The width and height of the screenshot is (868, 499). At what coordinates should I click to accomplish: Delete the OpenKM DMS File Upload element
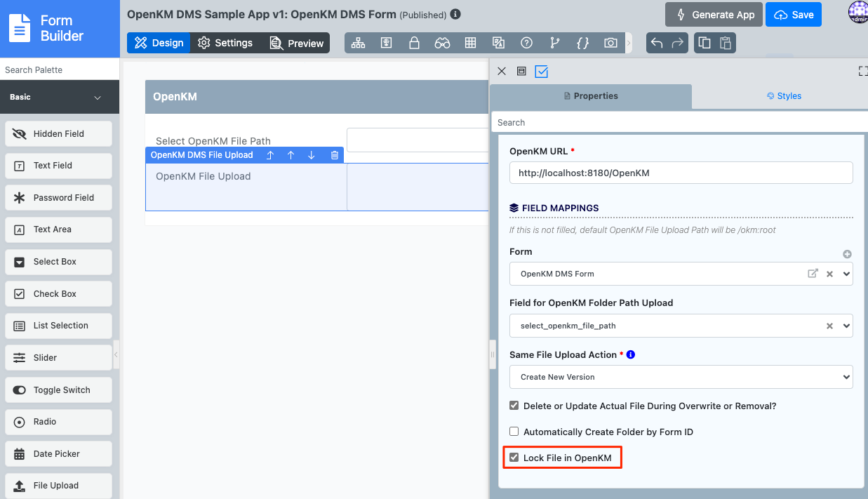pyautogui.click(x=335, y=155)
